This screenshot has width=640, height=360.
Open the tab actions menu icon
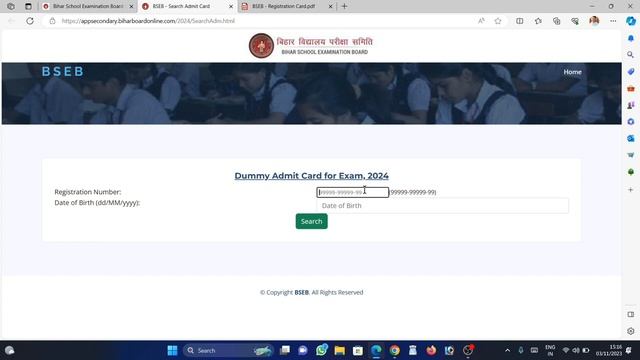click(x=28, y=6)
